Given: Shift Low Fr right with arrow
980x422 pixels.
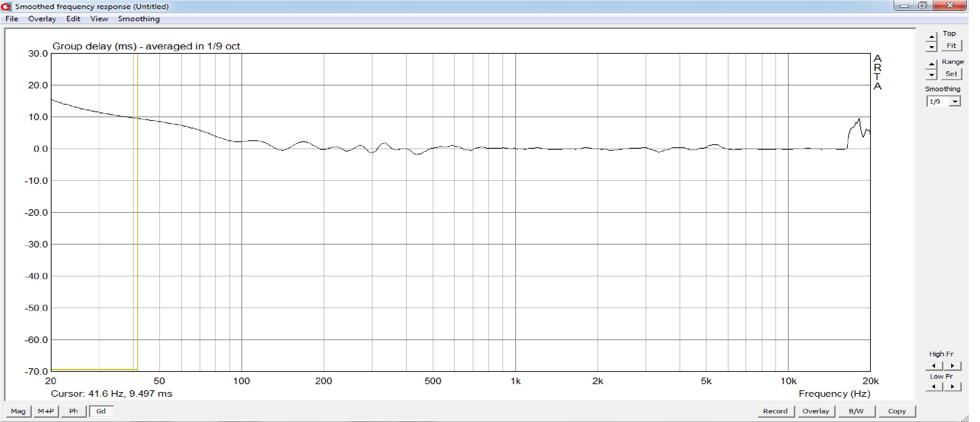Looking at the screenshot, I should pyautogui.click(x=953, y=387).
